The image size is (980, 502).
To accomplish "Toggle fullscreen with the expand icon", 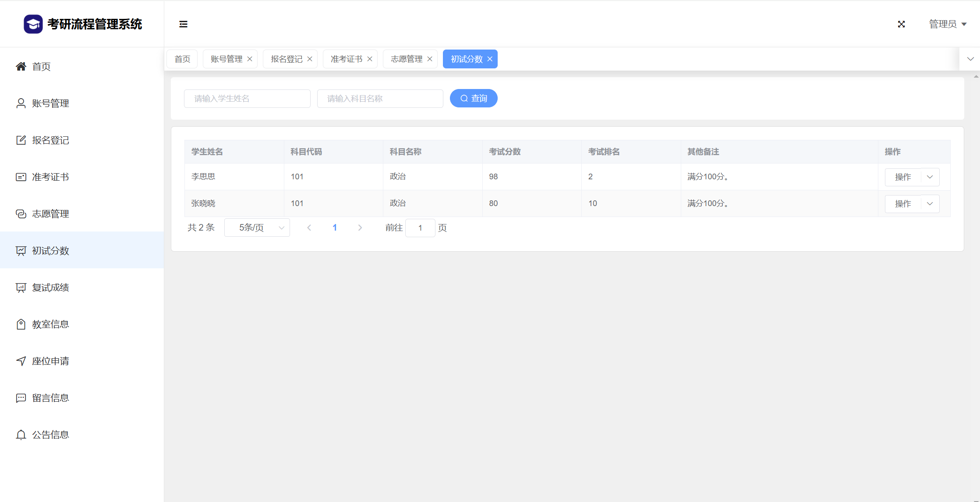I will coord(901,24).
